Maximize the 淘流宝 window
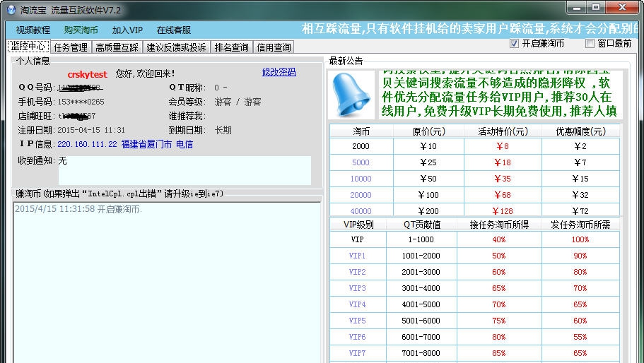Image resolution: width=644 pixels, height=363 pixels. tap(597, 8)
